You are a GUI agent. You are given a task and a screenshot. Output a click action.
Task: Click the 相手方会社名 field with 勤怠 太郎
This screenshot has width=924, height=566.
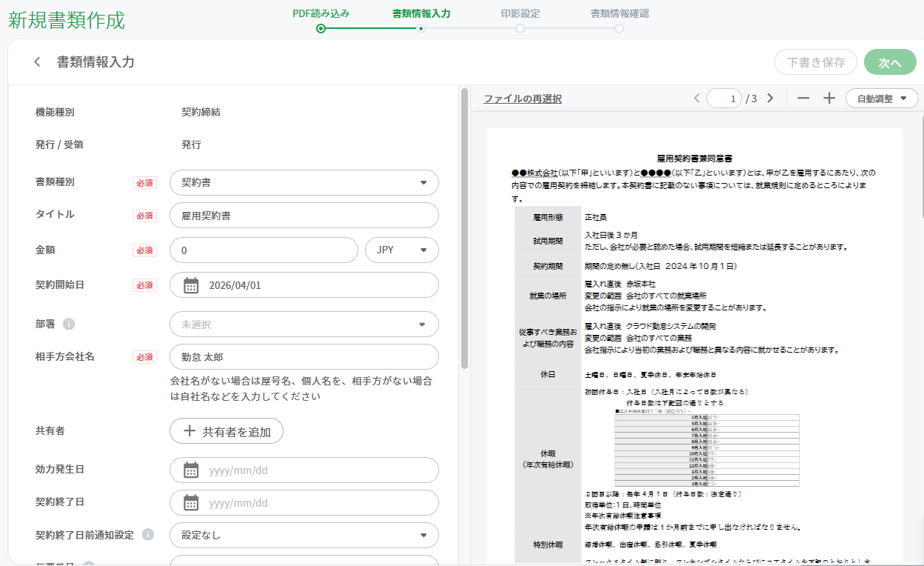click(x=304, y=357)
